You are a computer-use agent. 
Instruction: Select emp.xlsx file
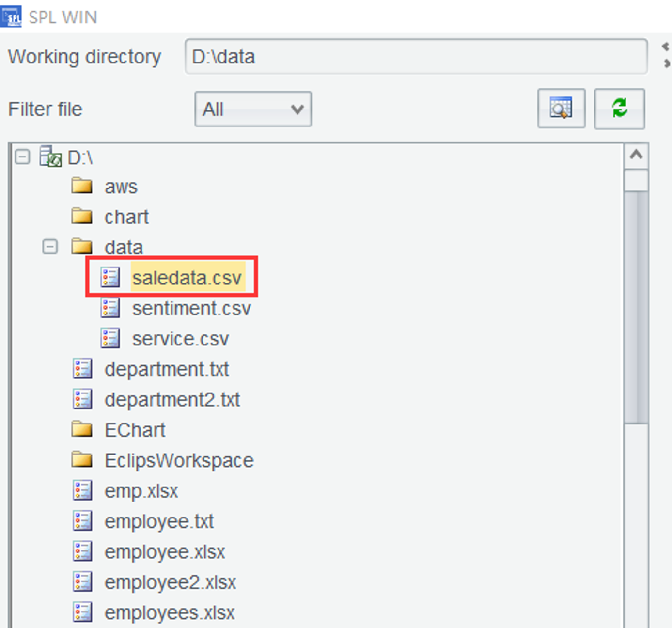(x=141, y=491)
